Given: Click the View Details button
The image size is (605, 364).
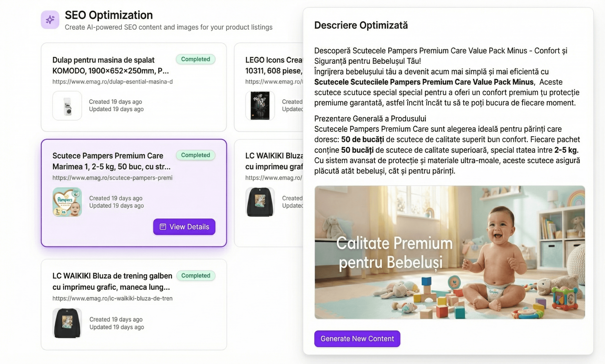Looking at the screenshot, I should (184, 227).
